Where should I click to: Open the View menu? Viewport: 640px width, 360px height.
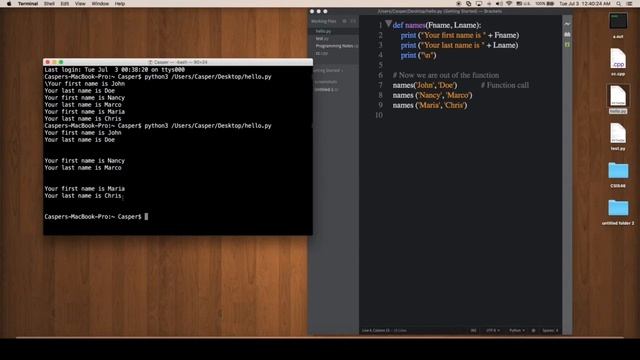coord(80,4)
